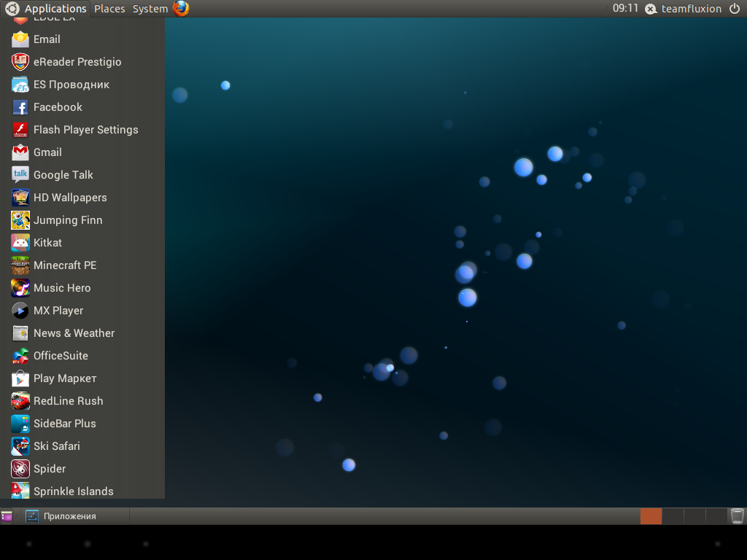
Task: Switch to the orange active workspace
Action: tap(651, 516)
